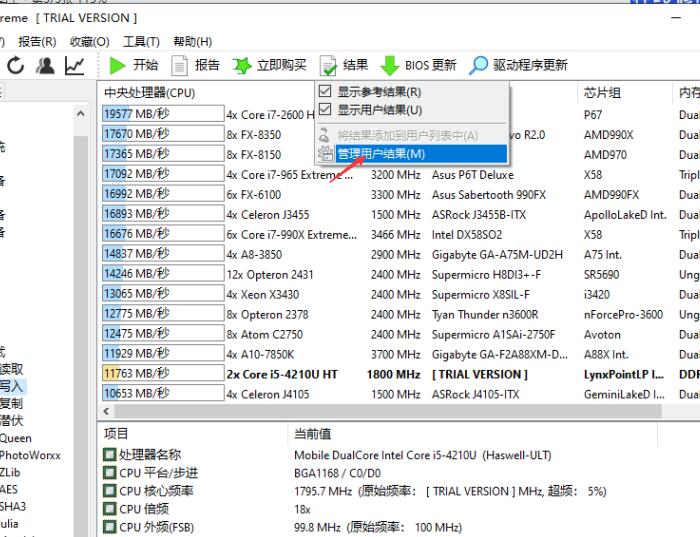This screenshot has width=700, height=537.
Task: Click the 中央处理器(CPU) column header
Action: (x=150, y=93)
